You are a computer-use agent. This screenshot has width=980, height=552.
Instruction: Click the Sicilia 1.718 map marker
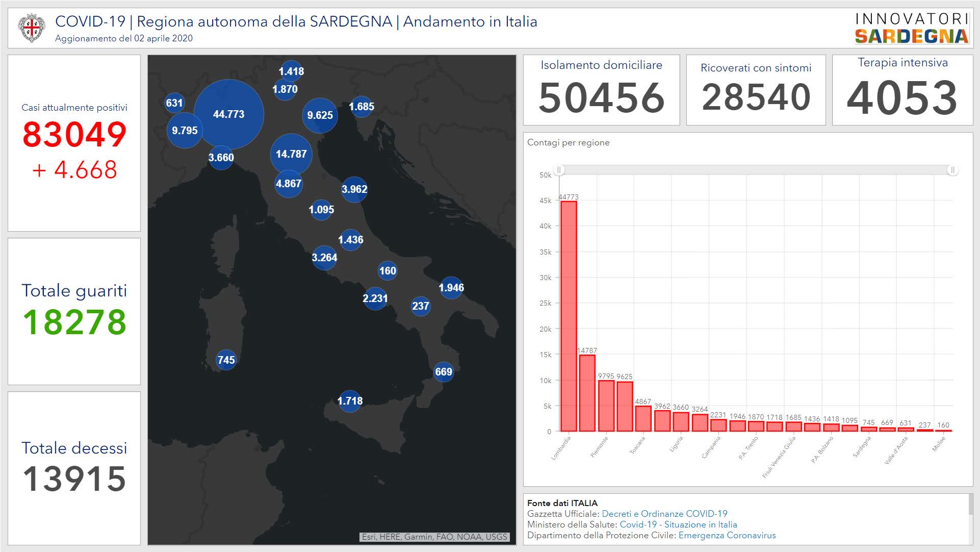point(350,401)
